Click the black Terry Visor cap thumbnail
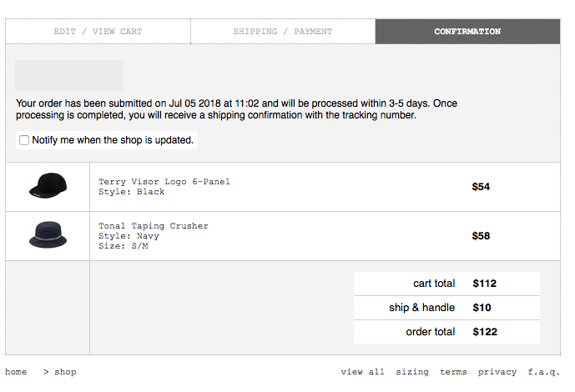575x392 pixels. pyautogui.click(x=48, y=185)
